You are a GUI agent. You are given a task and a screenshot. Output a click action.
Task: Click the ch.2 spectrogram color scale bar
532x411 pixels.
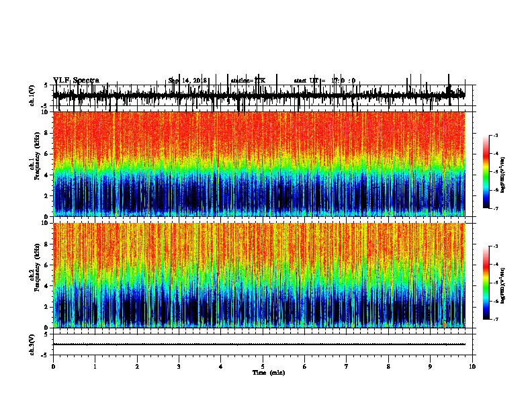click(486, 283)
